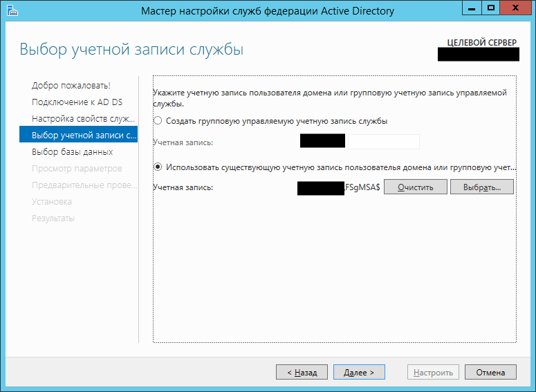
Task: Go to the 'Добро пожаловать!' step
Action: coord(71,86)
